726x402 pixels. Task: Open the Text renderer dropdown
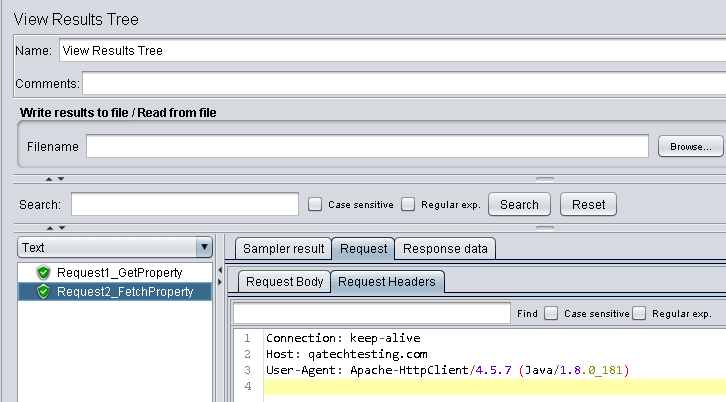115,247
